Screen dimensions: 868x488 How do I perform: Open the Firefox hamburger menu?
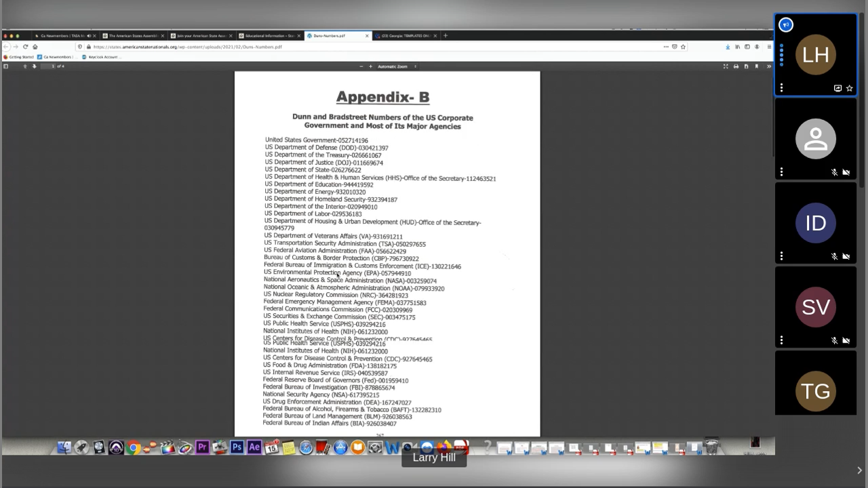(769, 47)
